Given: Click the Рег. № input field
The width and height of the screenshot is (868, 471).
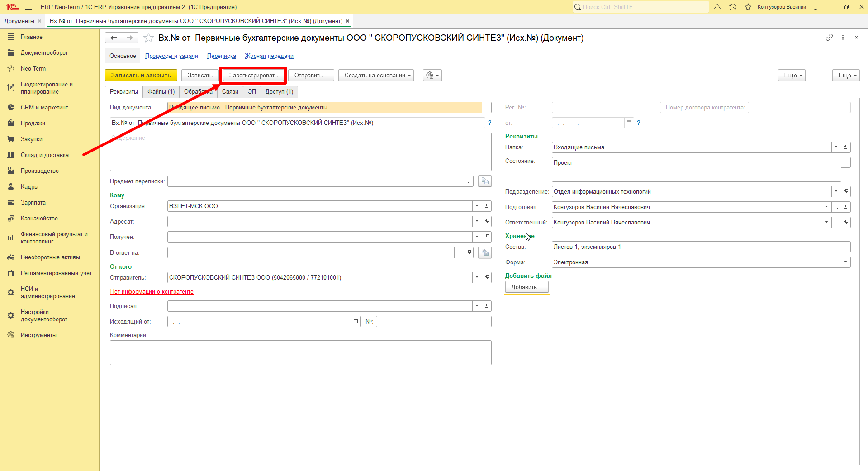Looking at the screenshot, I should [607, 107].
